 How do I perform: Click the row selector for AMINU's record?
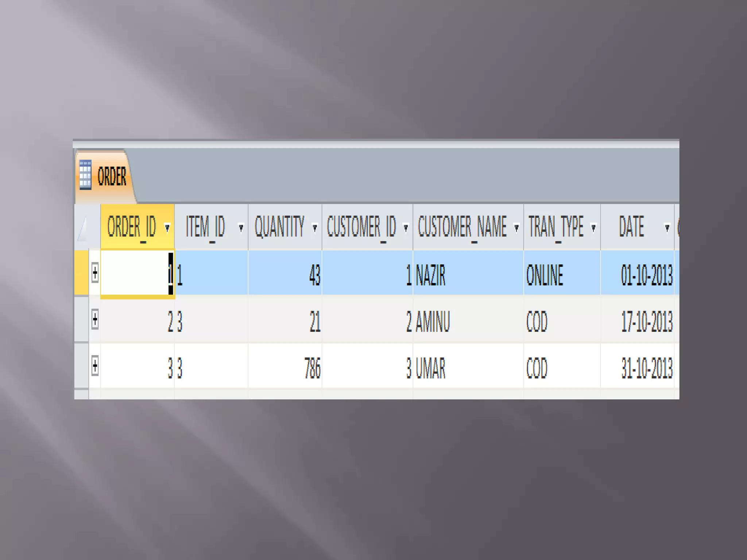tap(81, 319)
